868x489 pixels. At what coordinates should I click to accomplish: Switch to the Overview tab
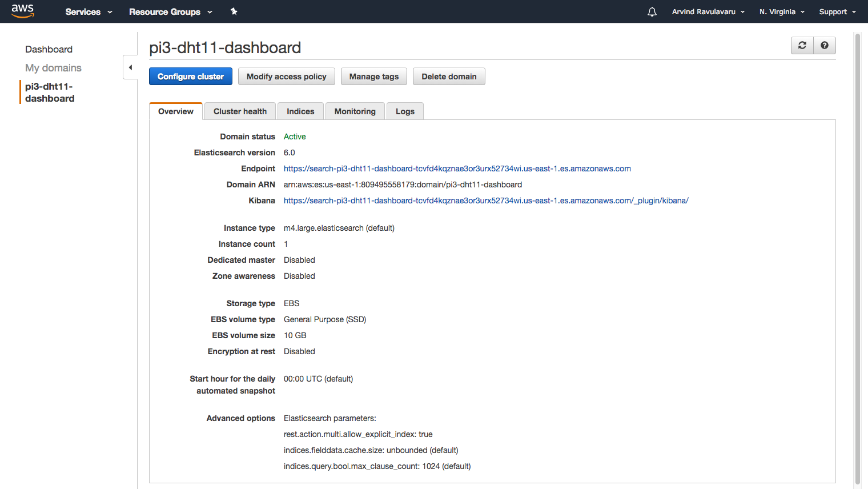pos(176,111)
